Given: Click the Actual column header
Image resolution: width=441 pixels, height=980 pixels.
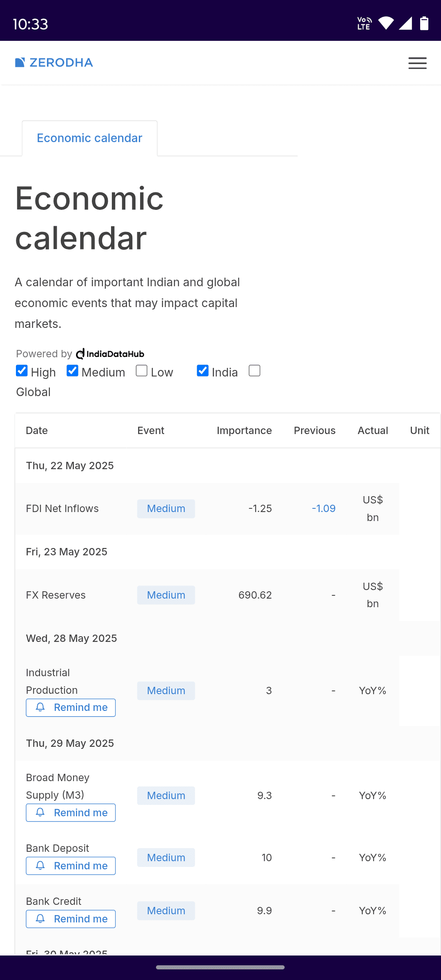Looking at the screenshot, I should click(373, 431).
